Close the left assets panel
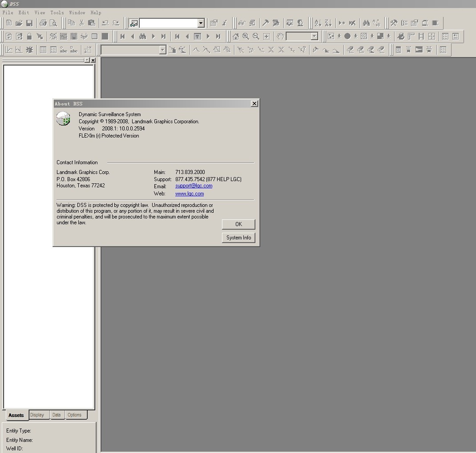The width and height of the screenshot is (476, 453). (x=93, y=60)
